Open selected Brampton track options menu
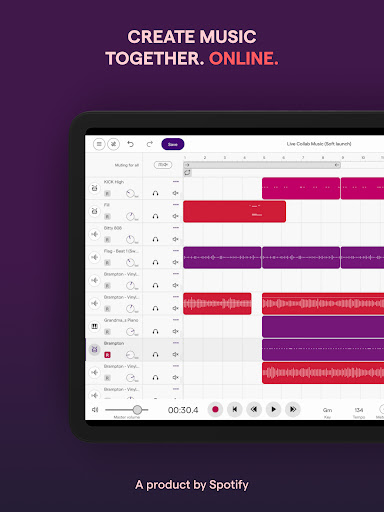 tap(176, 343)
